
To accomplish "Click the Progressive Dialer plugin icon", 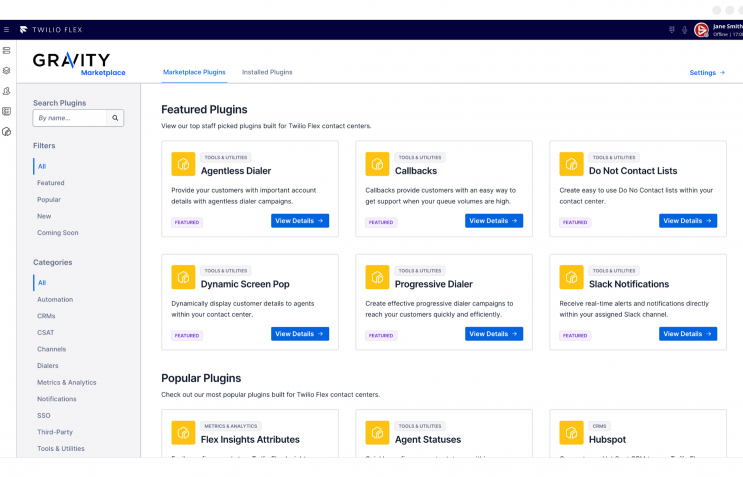I will point(377,277).
